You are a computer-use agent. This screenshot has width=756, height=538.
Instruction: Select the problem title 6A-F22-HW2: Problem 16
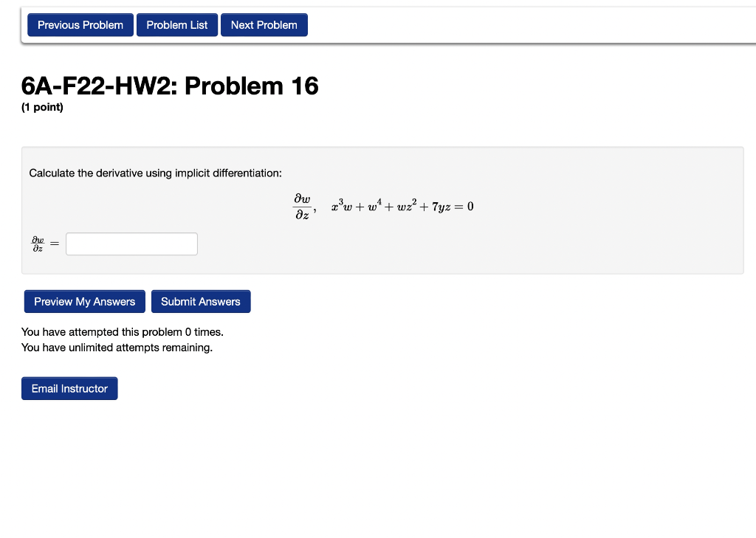169,86
